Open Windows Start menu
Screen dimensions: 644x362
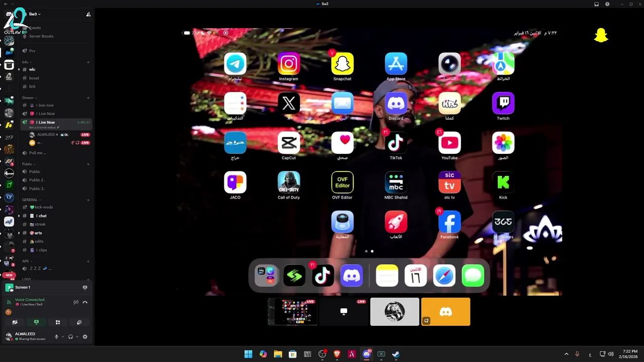[248, 354]
